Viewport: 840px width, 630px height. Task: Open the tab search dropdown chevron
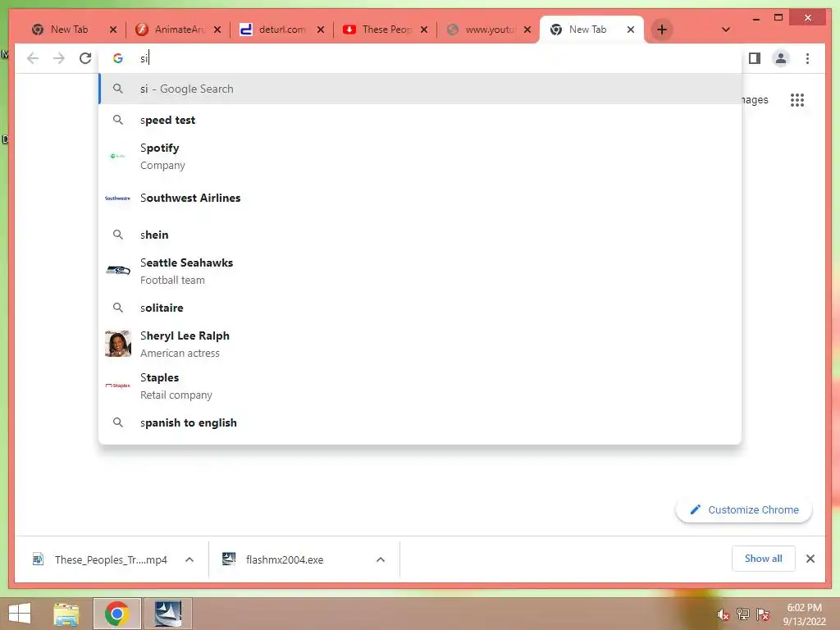click(726, 30)
